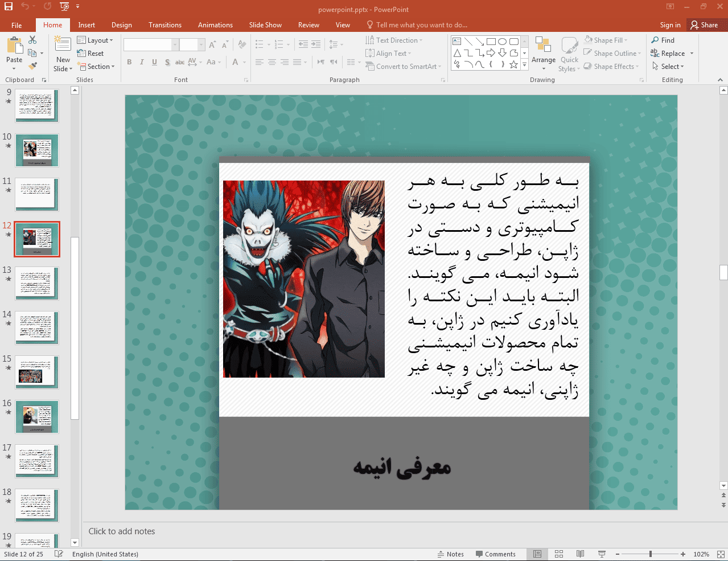Open the Layout dropdown
Screen dimensions: 728x561
click(95, 40)
